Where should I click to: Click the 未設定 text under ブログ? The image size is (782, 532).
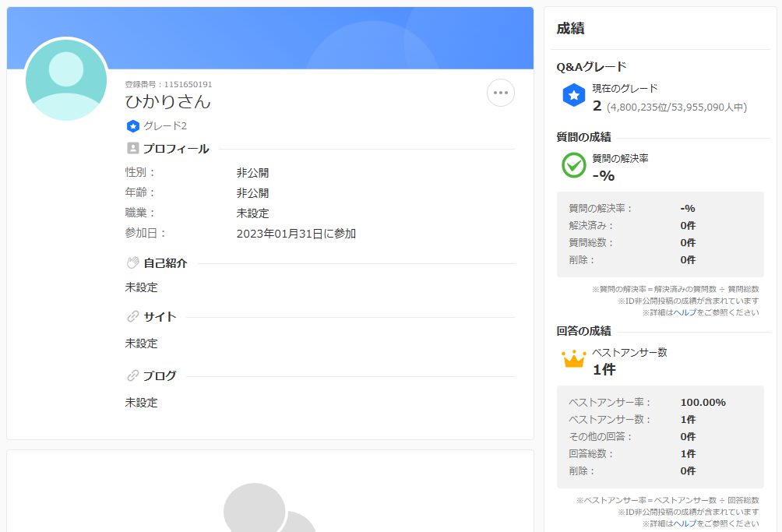click(141, 403)
